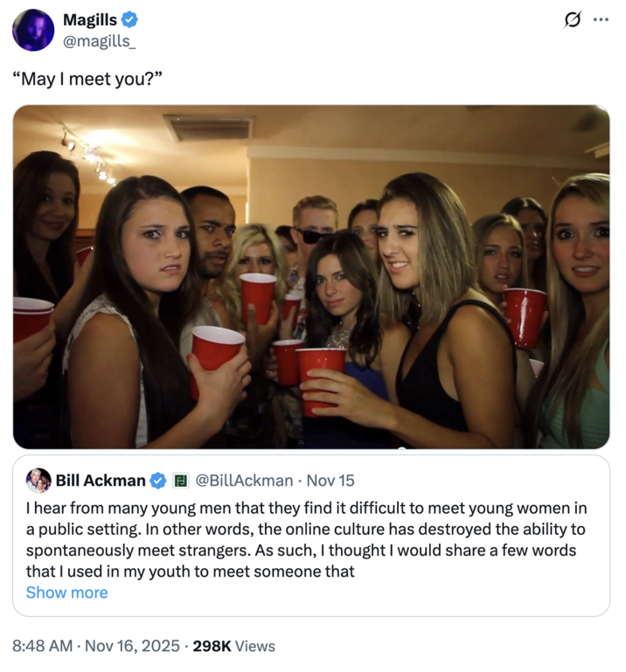Image resolution: width=626 pixels, height=672 pixels.
Task: Click the green affiliation badge beside Bill Ackman
Action: [x=181, y=480]
